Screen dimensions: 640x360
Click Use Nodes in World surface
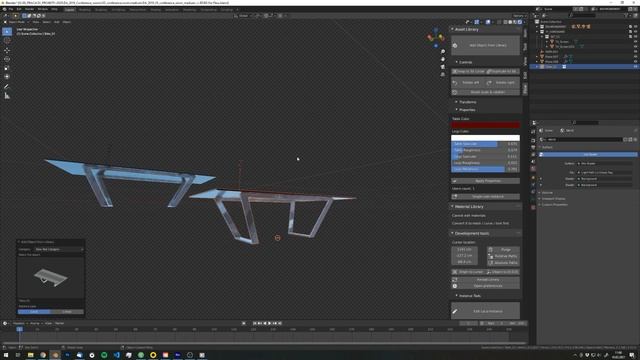589,154
